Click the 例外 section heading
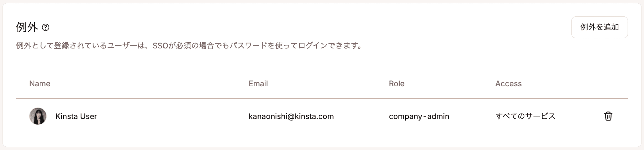644x150 pixels. (x=27, y=27)
